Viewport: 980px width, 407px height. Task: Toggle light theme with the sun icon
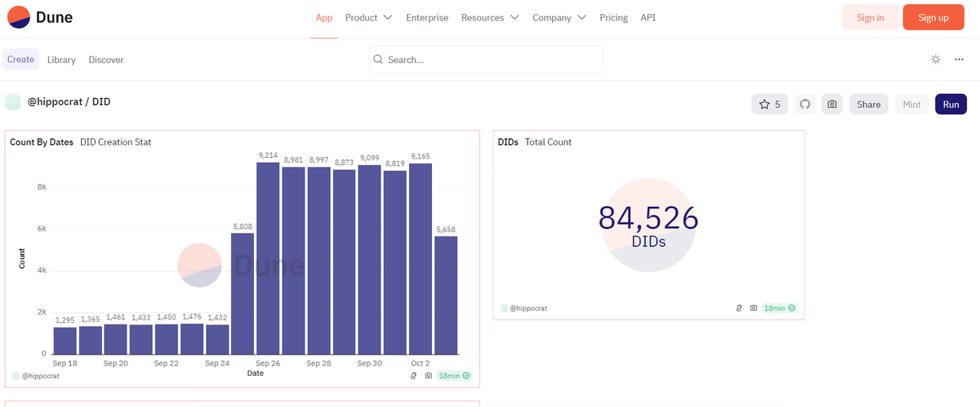[935, 60]
